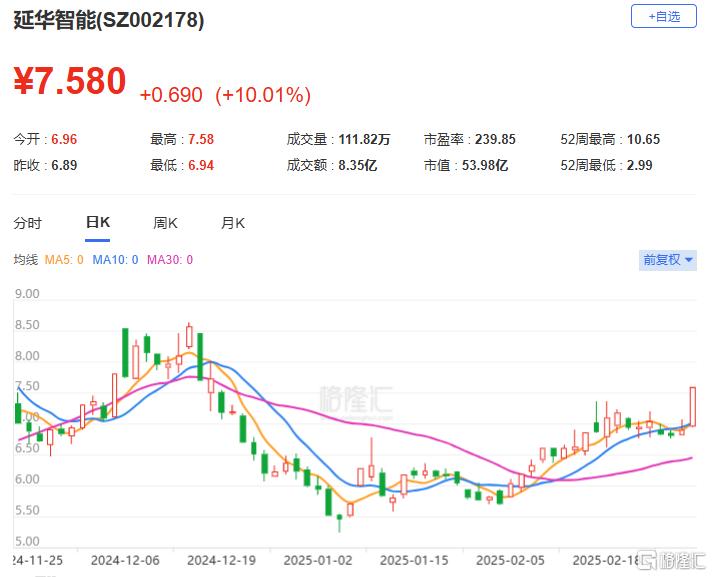Open the 周K weekly chart tab
The width and height of the screenshot is (712, 577).
click(165, 223)
